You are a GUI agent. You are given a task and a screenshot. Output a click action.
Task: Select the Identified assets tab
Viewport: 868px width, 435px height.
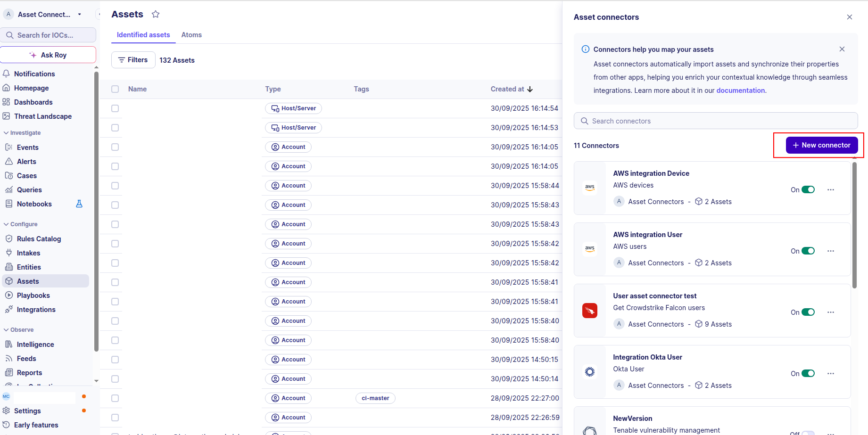click(x=143, y=35)
